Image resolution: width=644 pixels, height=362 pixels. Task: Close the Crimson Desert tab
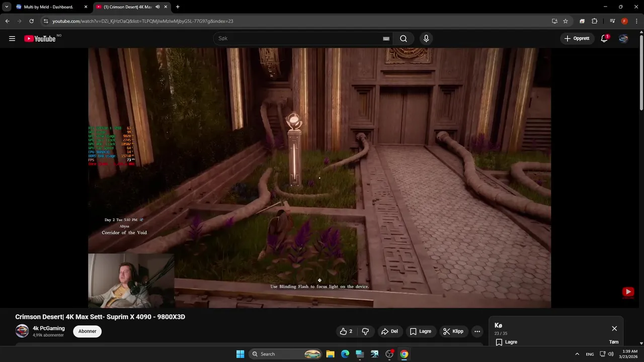[166, 7]
